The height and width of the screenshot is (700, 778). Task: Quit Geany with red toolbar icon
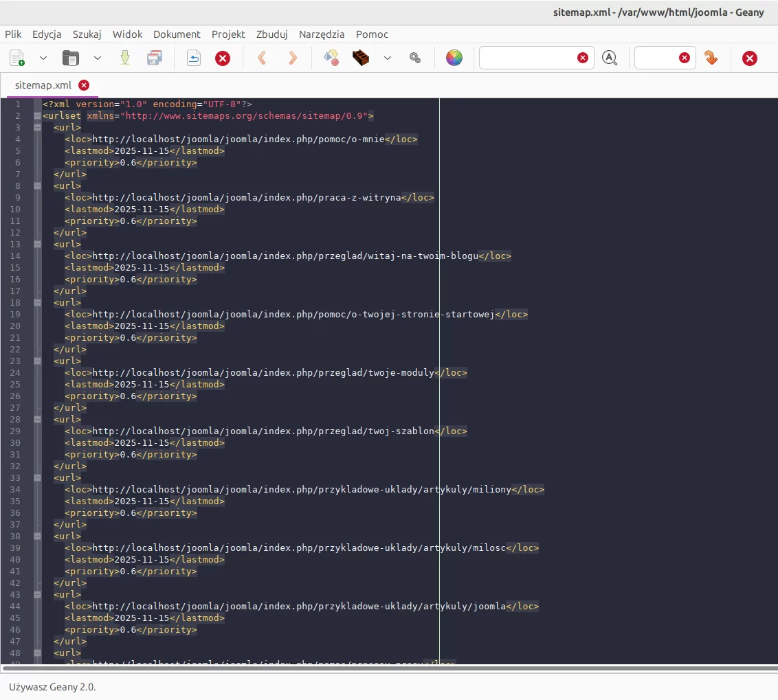tap(750, 58)
